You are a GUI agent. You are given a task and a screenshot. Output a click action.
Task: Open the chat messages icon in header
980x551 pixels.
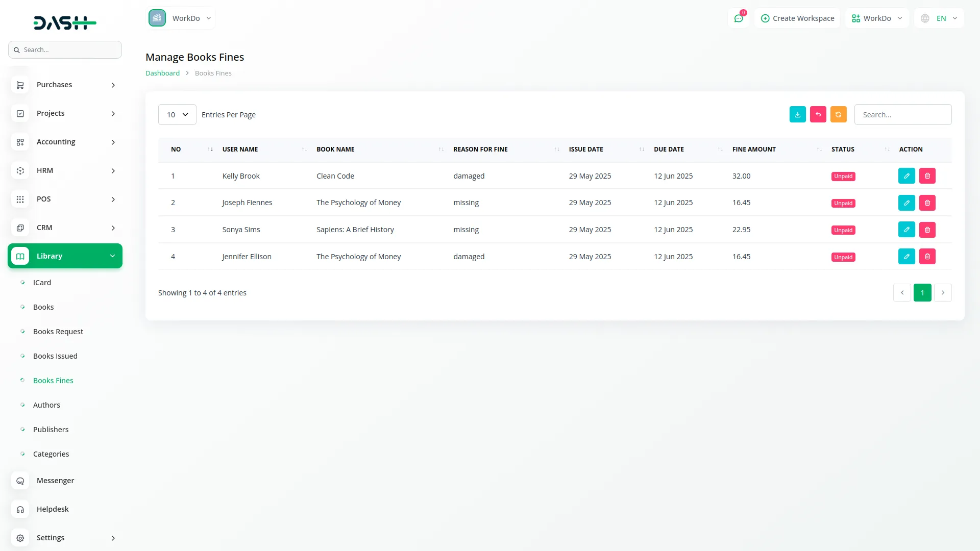(x=739, y=18)
